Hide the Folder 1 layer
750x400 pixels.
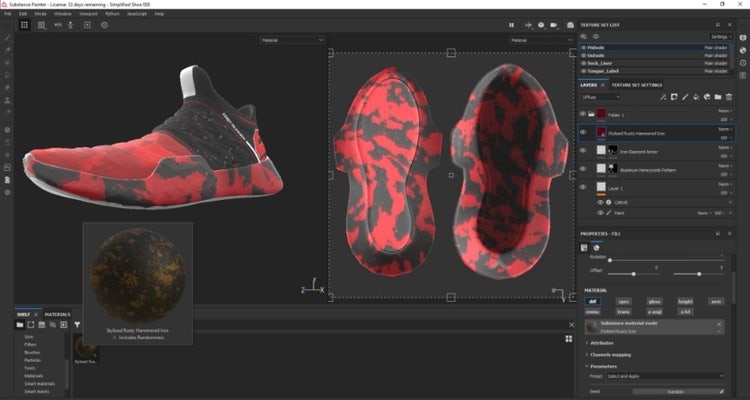tap(583, 114)
